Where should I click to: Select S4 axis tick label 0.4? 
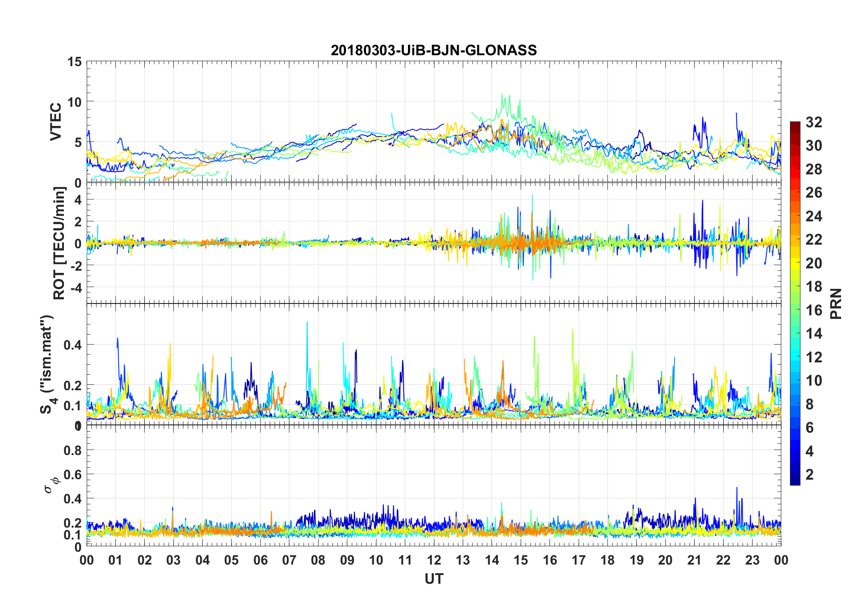pyautogui.click(x=73, y=345)
